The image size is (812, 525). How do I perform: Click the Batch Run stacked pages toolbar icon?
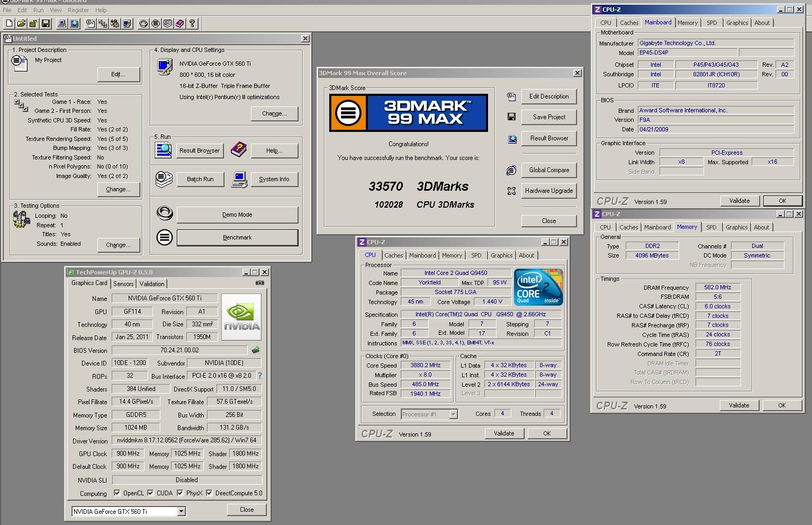168,23
